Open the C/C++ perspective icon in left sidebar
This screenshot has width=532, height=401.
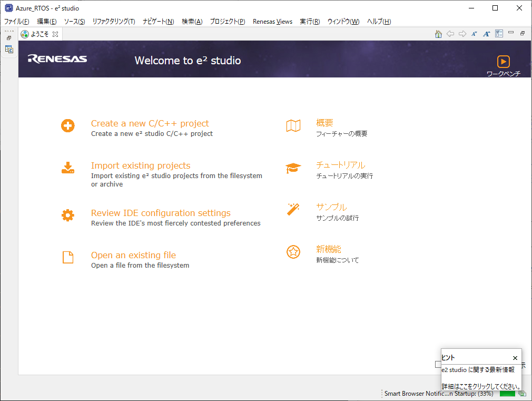[x=9, y=49]
